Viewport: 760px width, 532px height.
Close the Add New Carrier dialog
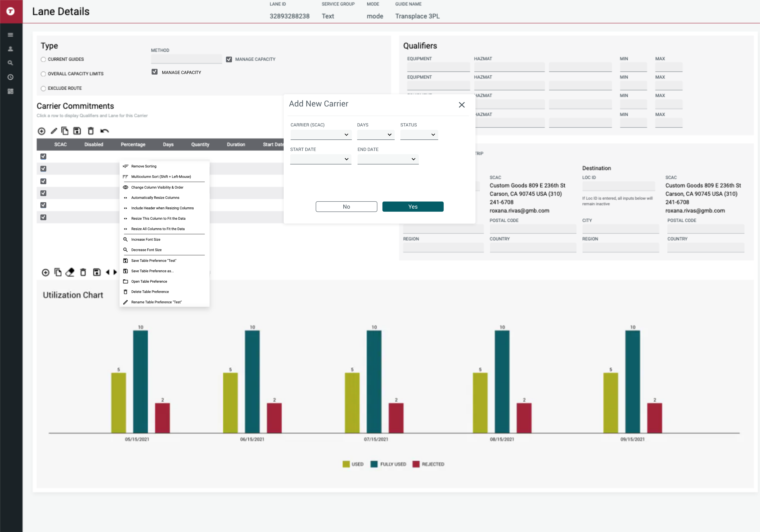[x=462, y=105]
